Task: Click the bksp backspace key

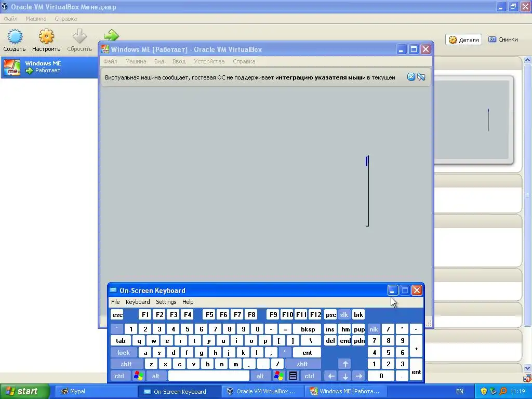Action: point(308,329)
